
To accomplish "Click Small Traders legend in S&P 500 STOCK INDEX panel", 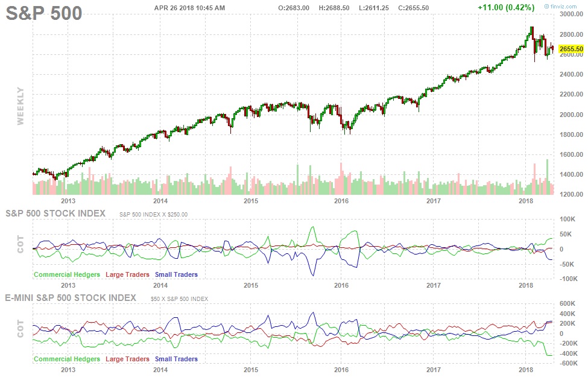I will coord(176,274).
